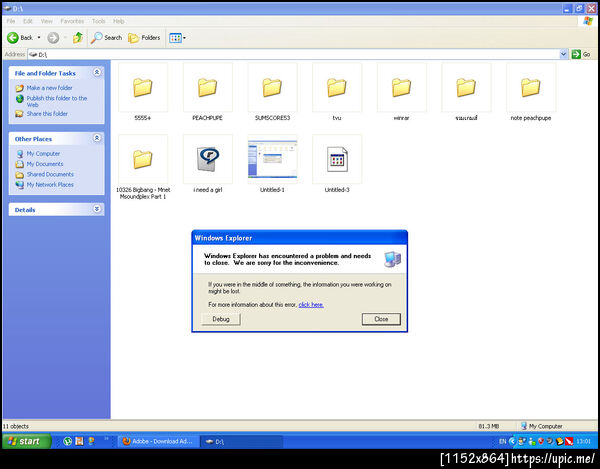Open My Network Places link
Screen dimensions: 600x469
pos(50,184)
